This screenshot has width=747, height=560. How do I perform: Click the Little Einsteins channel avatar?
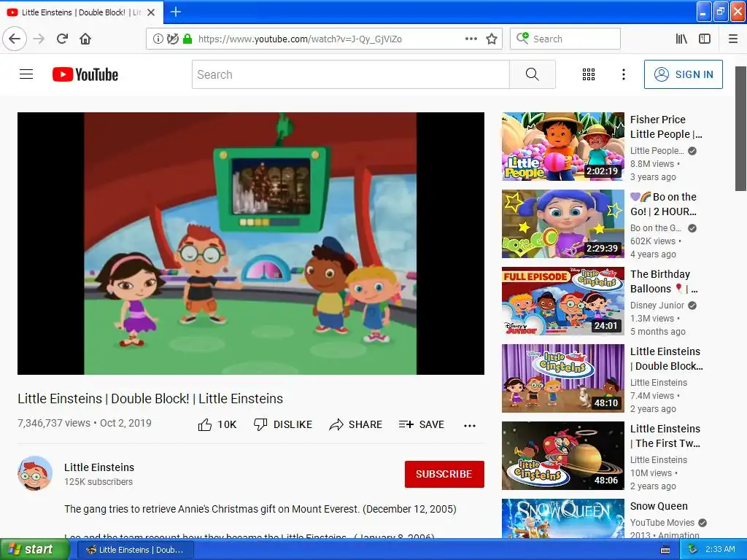point(35,473)
